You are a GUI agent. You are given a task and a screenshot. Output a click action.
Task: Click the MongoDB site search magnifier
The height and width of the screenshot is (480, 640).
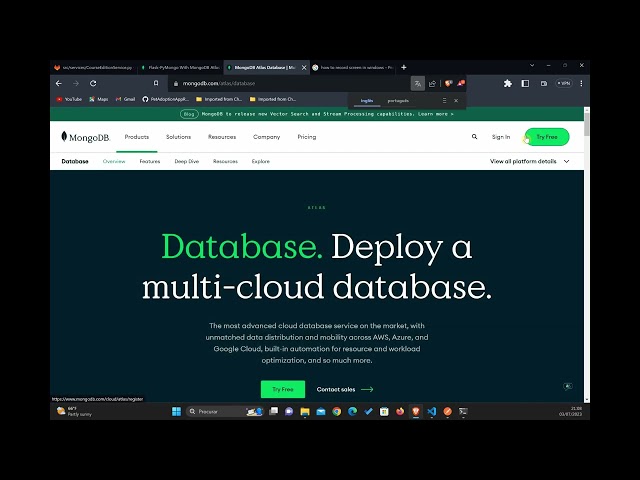pos(474,137)
